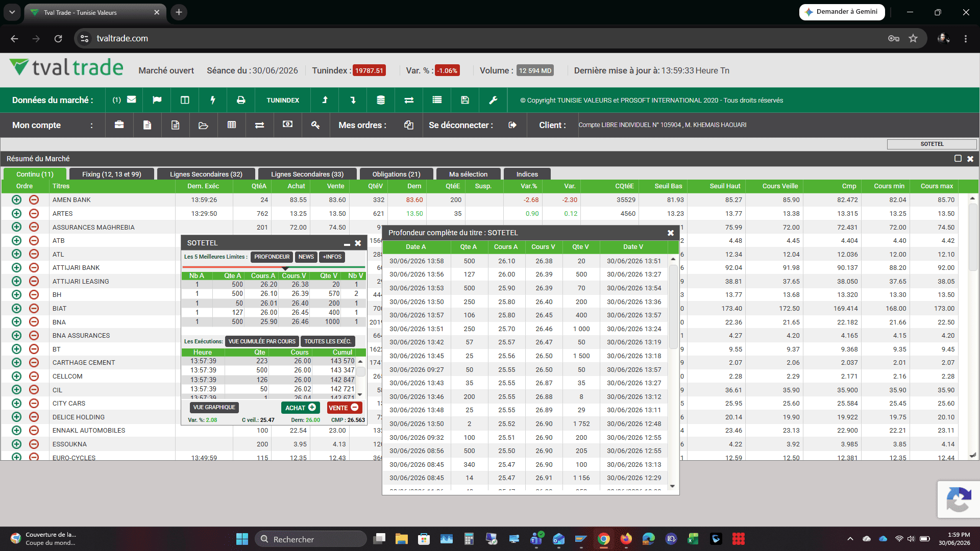
Task: Close the Profondeur complète SOTETEL popup
Action: (x=671, y=233)
